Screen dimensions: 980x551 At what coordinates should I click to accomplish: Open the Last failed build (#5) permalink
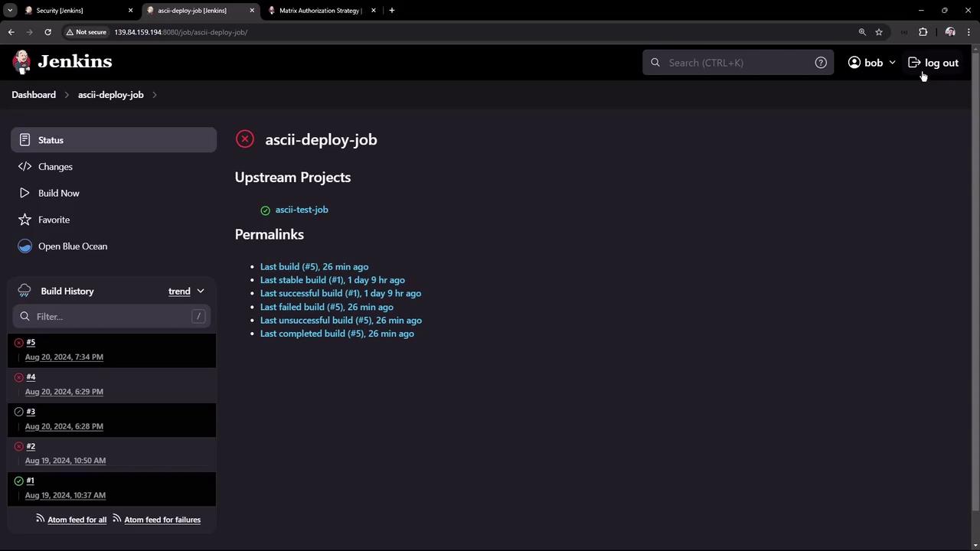[x=327, y=307]
